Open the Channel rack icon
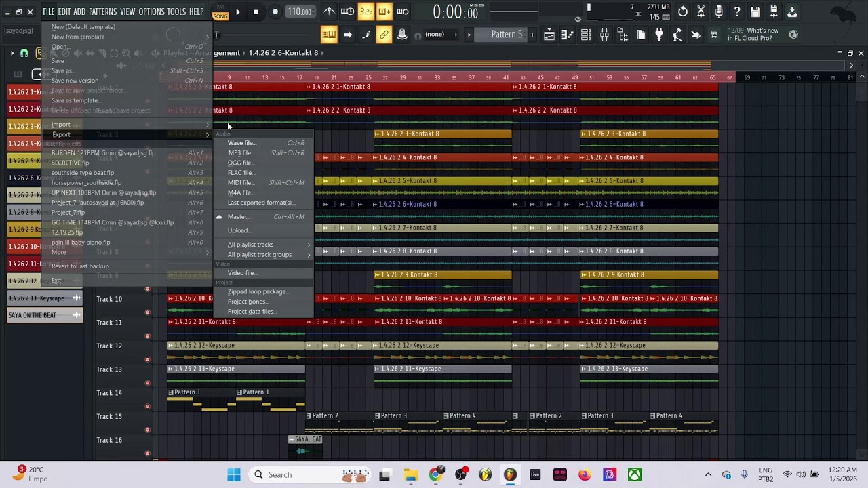The height and width of the screenshot is (488, 868). coord(586,35)
